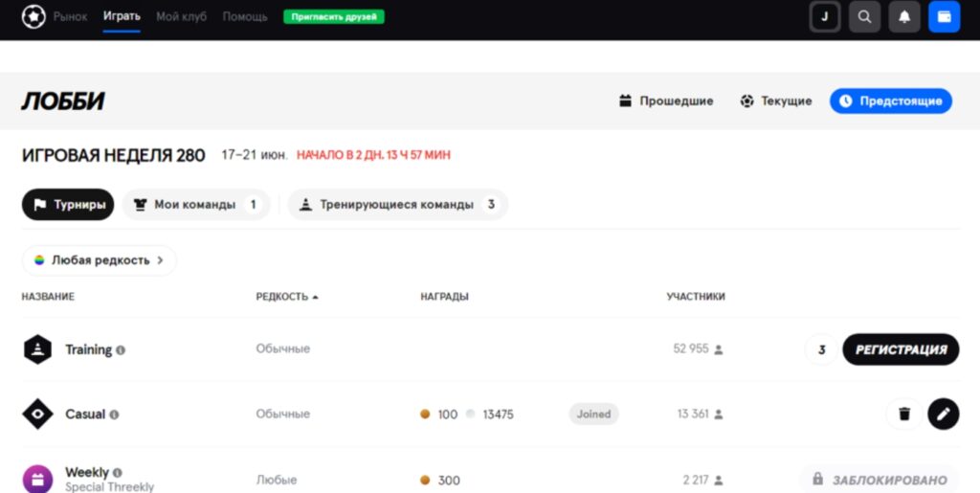
Task: Show info for Training
Action: click(121, 350)
